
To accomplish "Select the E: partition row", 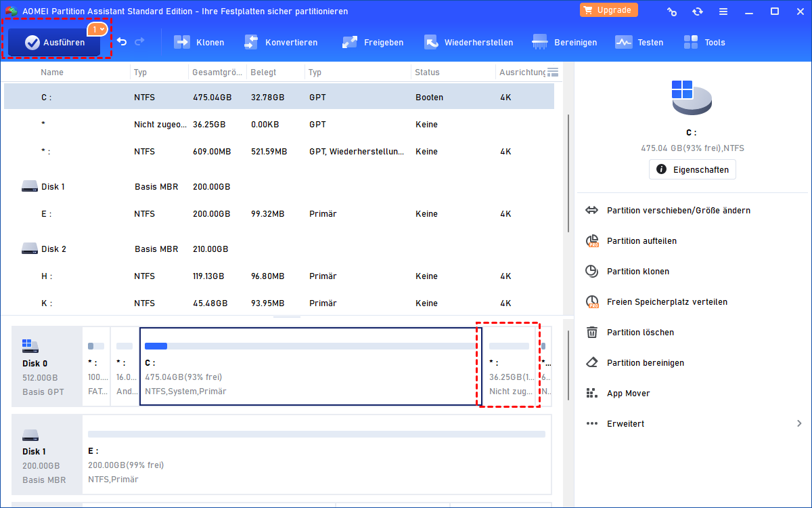I will (x=279, y=213).
